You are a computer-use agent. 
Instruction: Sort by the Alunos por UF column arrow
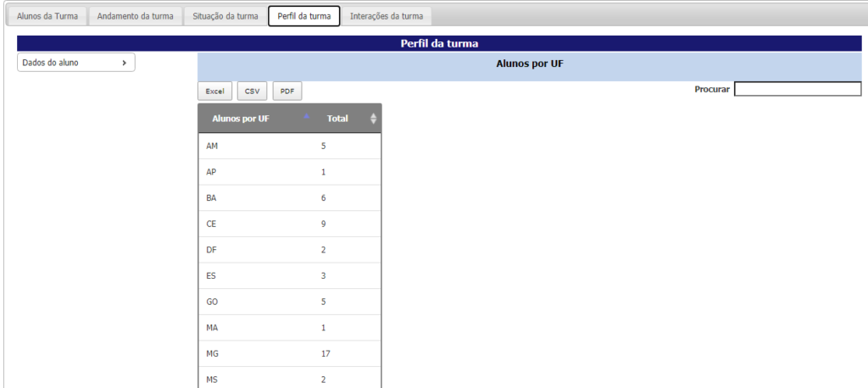tap(306, 118)
